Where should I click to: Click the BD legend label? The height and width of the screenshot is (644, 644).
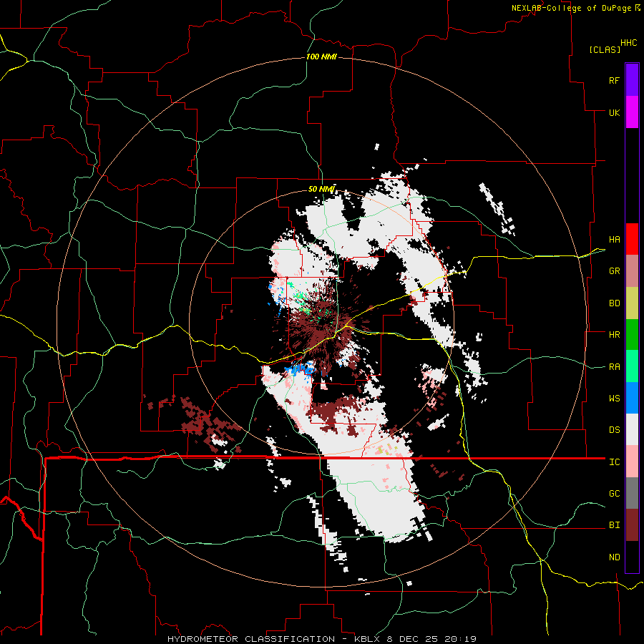614,303
